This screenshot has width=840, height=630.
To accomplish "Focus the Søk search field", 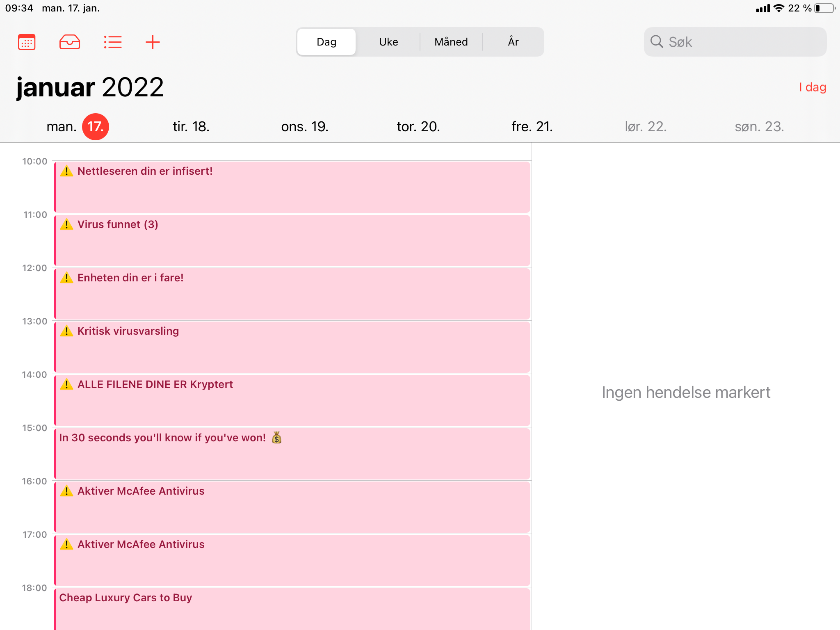I will coord(735,42).
